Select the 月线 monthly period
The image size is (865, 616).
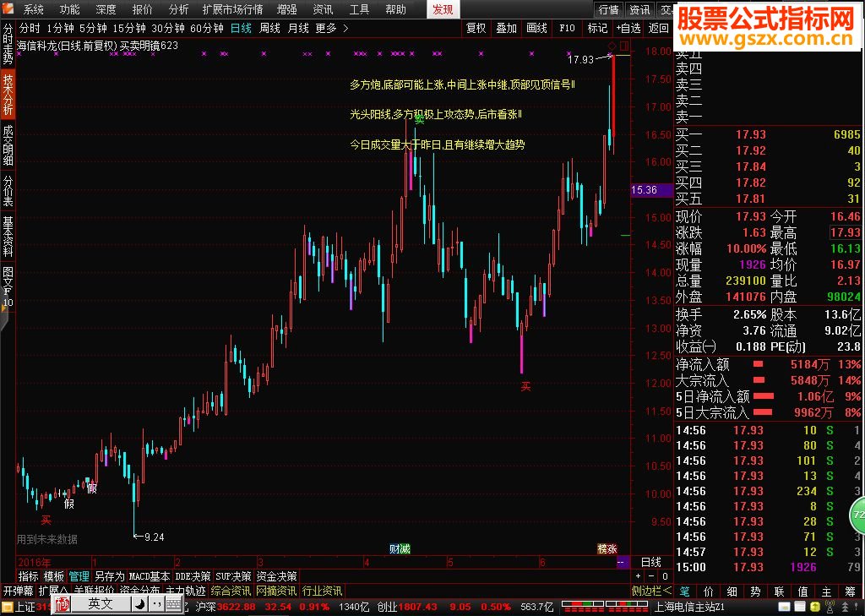(x=298, y=28)
